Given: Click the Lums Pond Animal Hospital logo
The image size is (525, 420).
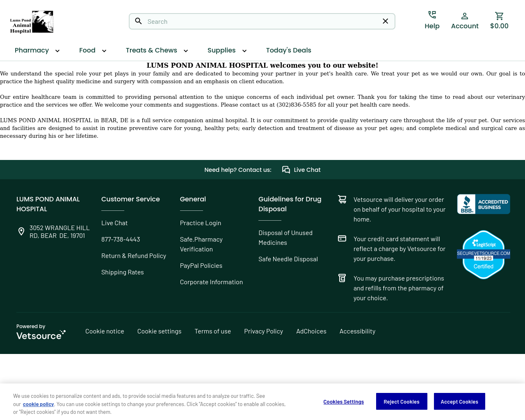Looking at the screenshot, I should coord(32,22).
